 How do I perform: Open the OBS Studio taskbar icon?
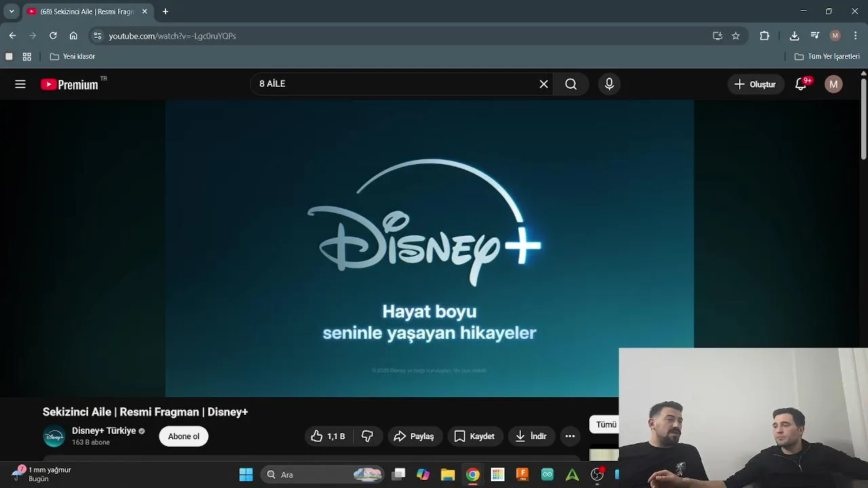pos(597,474)
